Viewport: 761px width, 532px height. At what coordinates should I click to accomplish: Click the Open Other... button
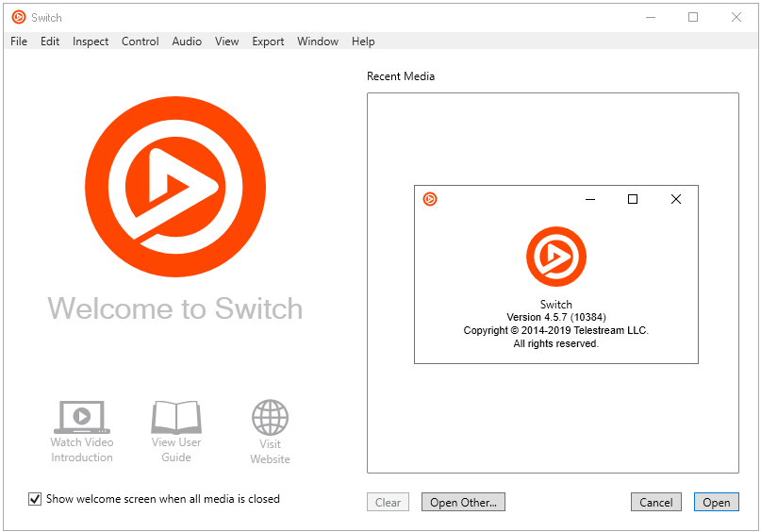463,503
